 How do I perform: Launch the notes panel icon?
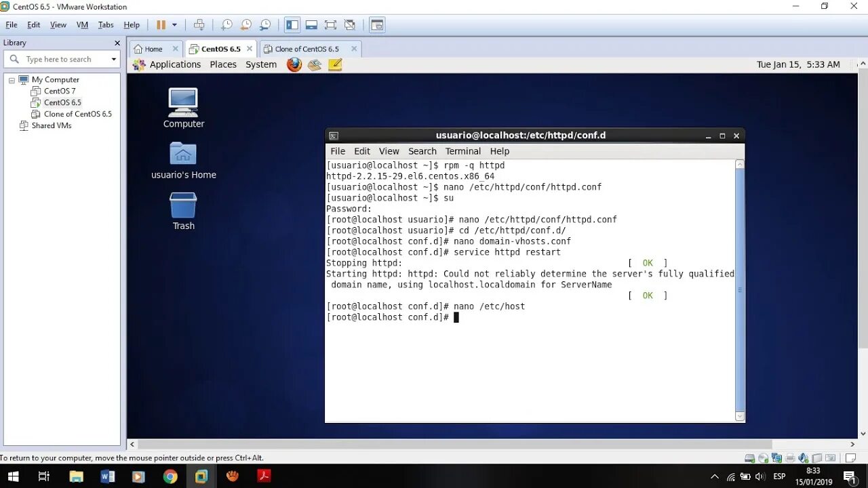point(335,64)
